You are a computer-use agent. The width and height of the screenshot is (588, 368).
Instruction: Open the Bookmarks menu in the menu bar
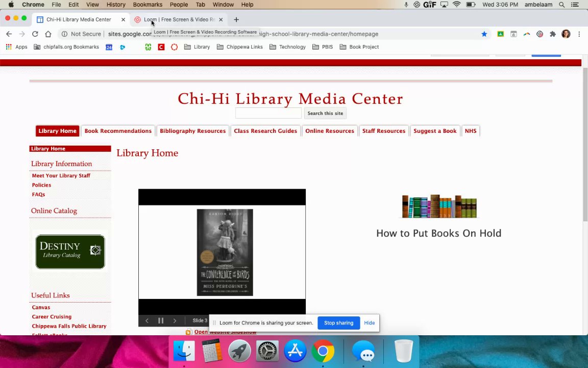pyautogui.click(x=148, y=5)
